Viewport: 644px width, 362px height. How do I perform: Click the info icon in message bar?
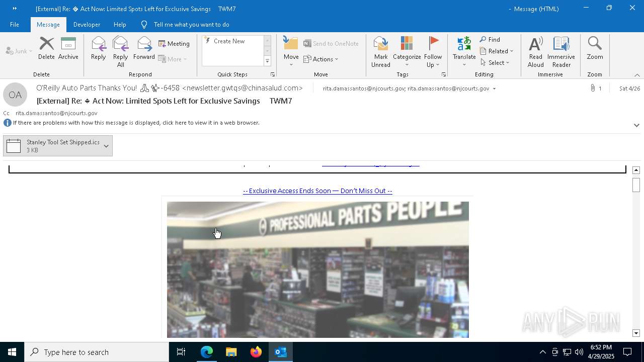8,123
